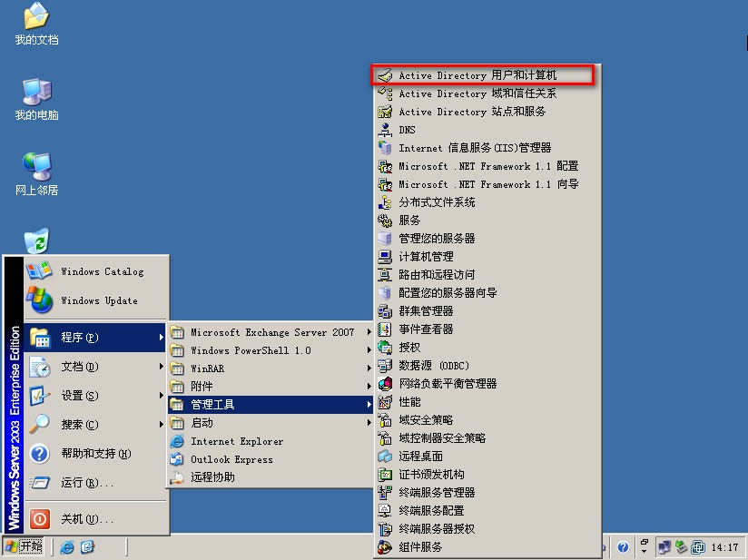Click the network connection tray icon

[664, 547]
